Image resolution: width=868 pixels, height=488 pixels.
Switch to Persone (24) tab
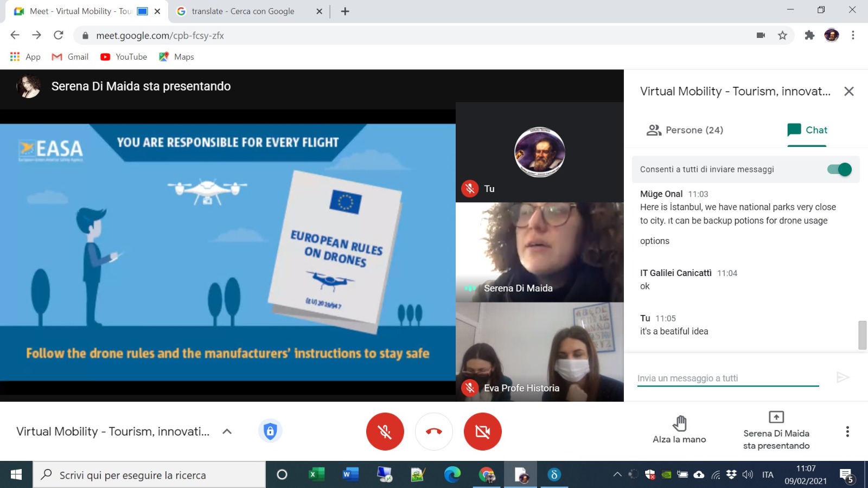point(685,130)
